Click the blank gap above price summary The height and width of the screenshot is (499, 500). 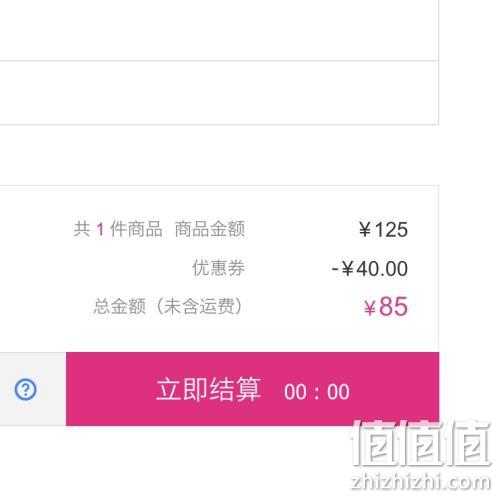pyautogui.click(x=219, y=155)
